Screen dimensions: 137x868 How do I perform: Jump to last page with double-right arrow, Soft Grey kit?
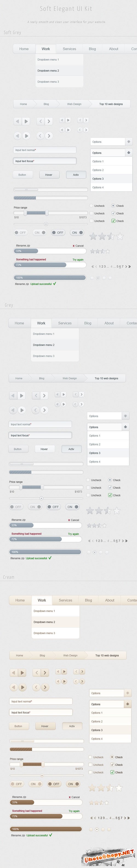click(130, 267)
